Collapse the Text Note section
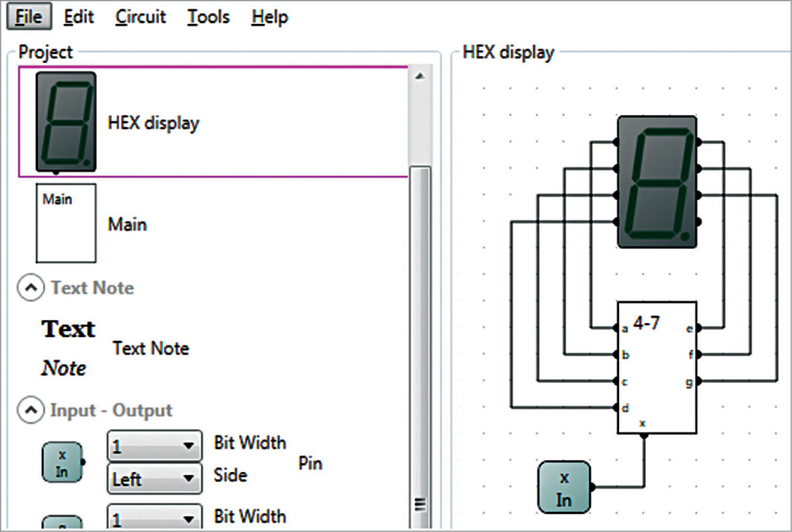792x532 pixels. click(x=30, y=287)
